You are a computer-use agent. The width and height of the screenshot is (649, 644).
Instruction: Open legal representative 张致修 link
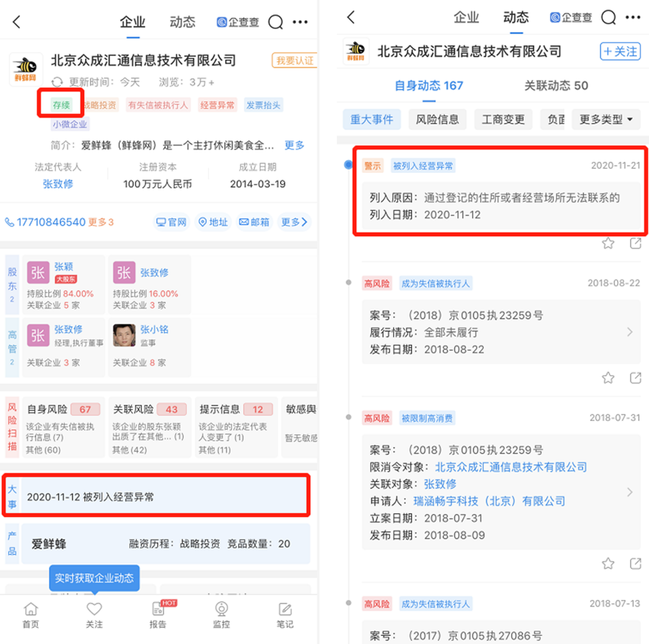pyautogui.click(x=58, y=184)
